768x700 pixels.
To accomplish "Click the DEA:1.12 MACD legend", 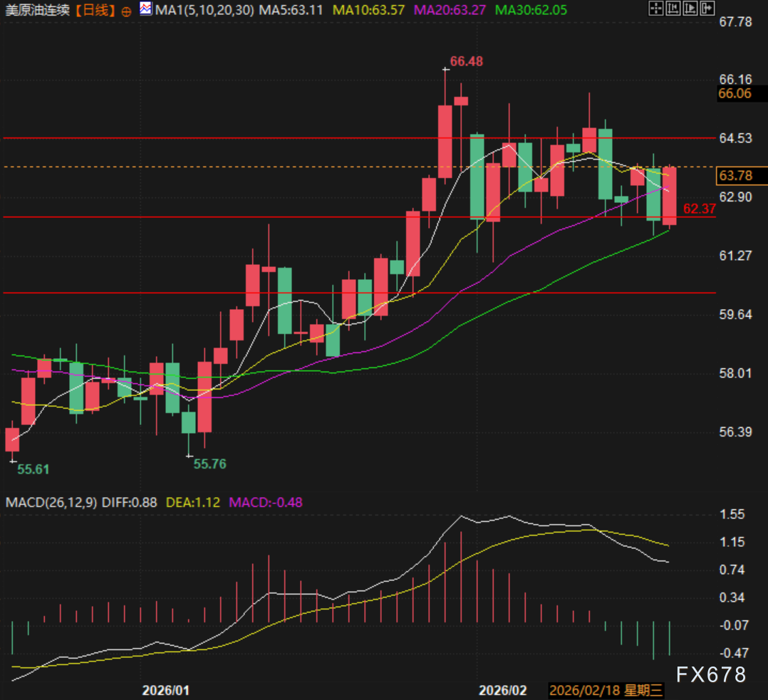I will tap(193, 502).
